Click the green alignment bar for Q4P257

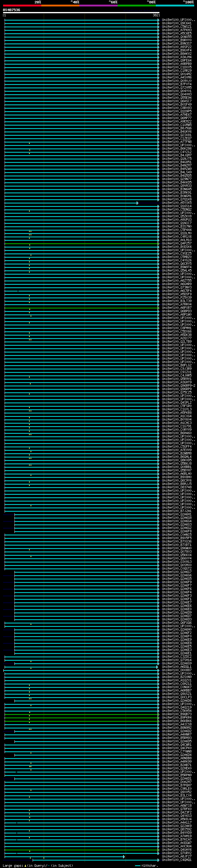[x=82, y=243]
